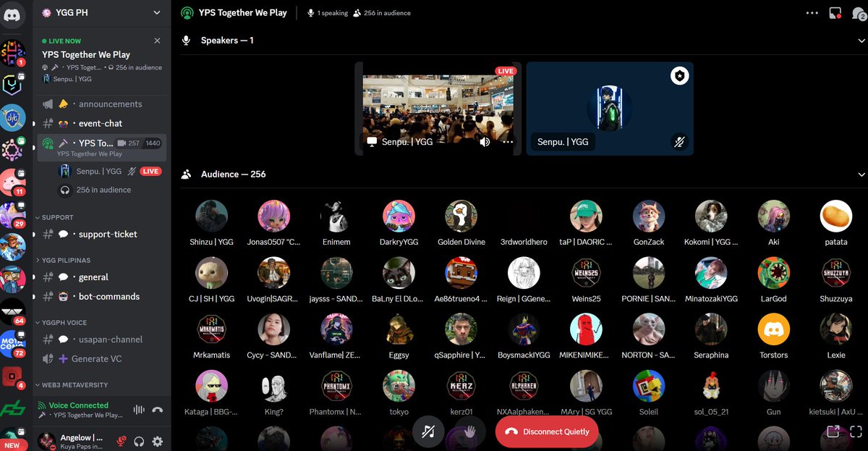Click audience member Lexie avatar

click(x=836, y=330)
